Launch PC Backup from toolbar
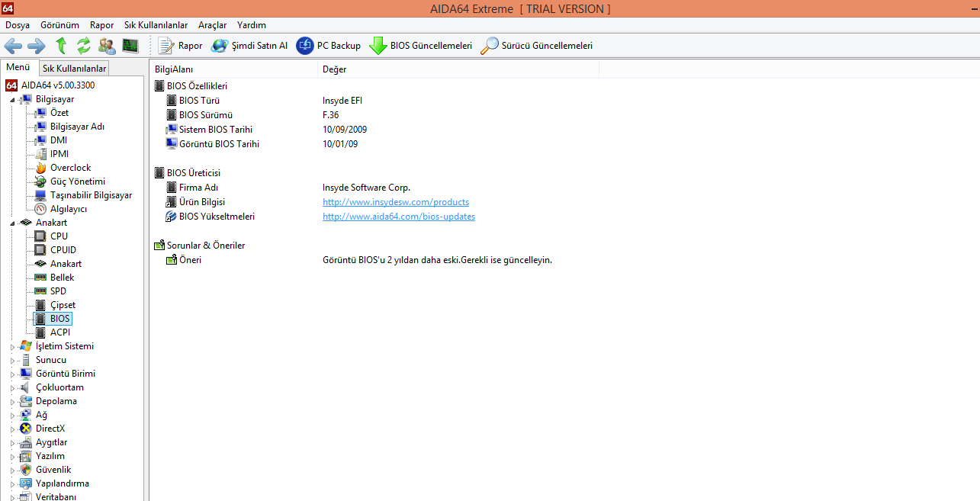980x501 pixels. 329,46
